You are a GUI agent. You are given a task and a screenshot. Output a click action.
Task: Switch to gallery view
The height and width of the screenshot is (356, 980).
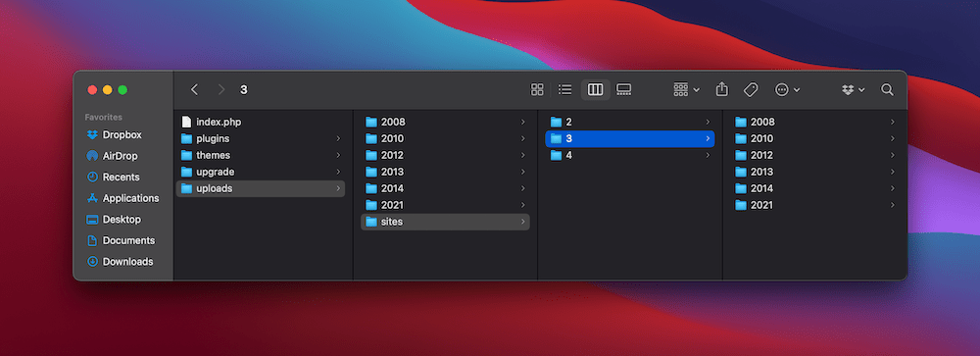coord(623,89)
